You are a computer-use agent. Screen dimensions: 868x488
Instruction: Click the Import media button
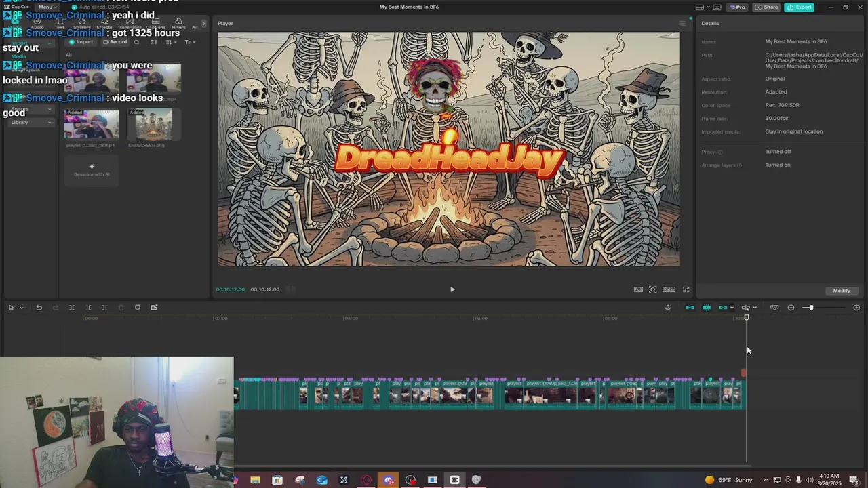click(81, 42)
